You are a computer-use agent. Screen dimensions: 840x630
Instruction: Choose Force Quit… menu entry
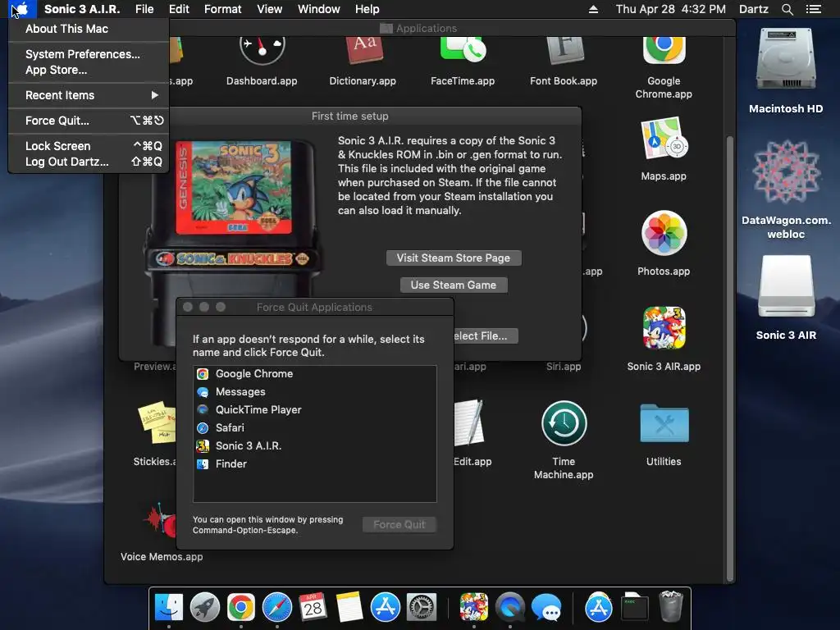(89, 121)
